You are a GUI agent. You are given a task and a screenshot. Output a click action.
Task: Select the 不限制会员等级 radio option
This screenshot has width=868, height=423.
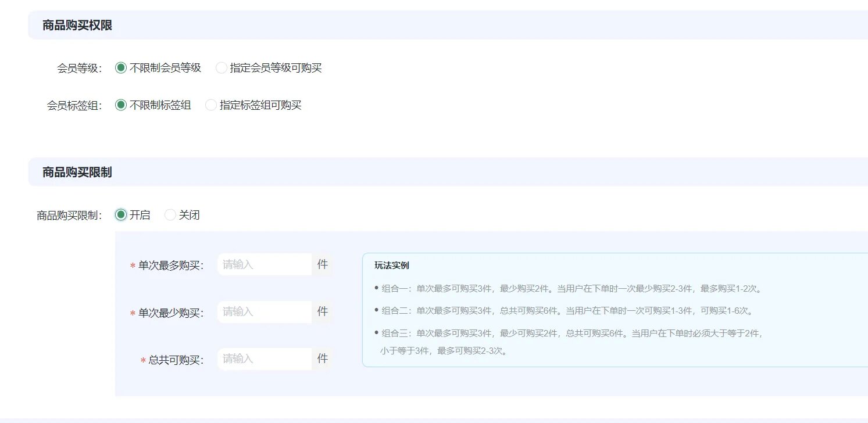(x=121, y=68)
